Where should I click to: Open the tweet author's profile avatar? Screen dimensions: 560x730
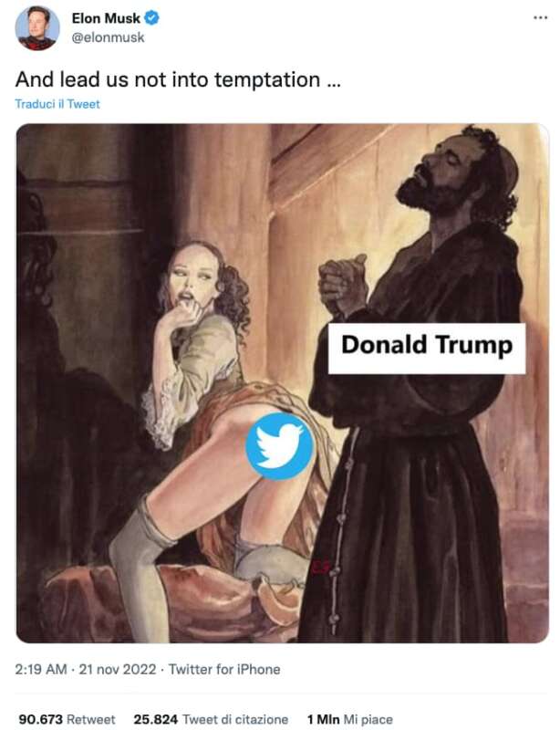(37, 27)
